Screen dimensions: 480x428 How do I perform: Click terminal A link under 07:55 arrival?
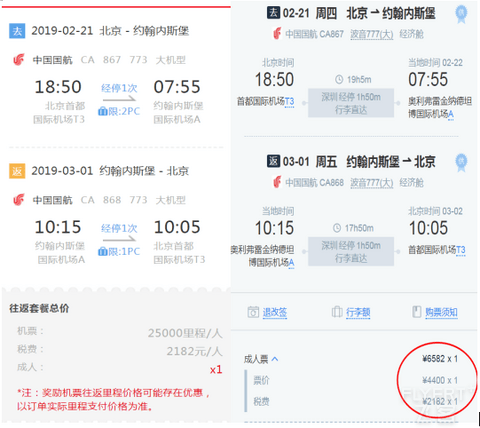451,114
